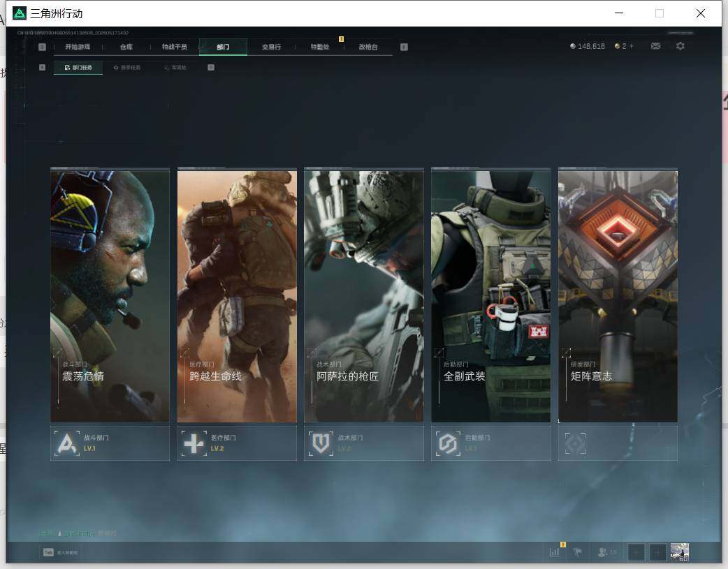Select the 部门 tab
The height and width of the screenshot is (569, 728).
(x=223, y=47)
